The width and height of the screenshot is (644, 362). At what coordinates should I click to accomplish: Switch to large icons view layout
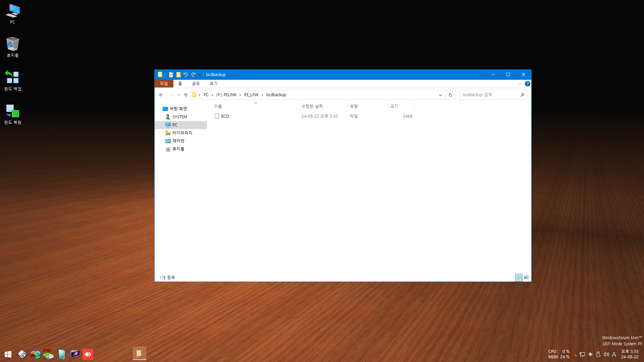[526, 278]
